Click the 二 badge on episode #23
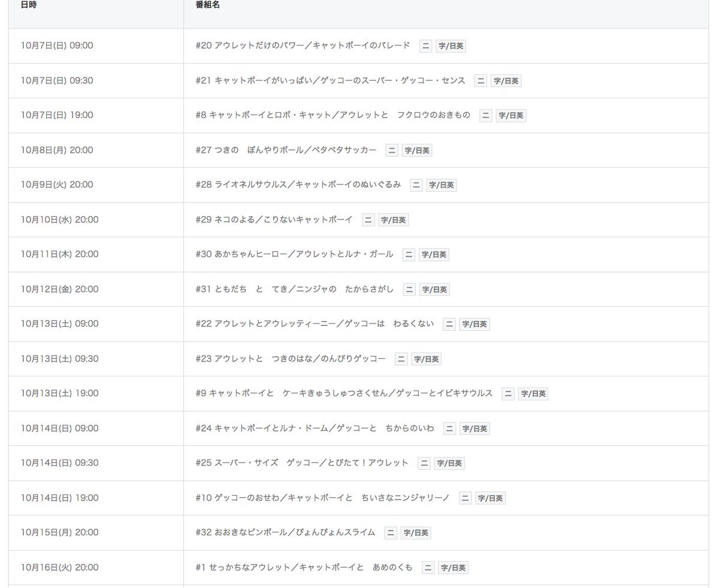719x588 pixels. point(400,358)
